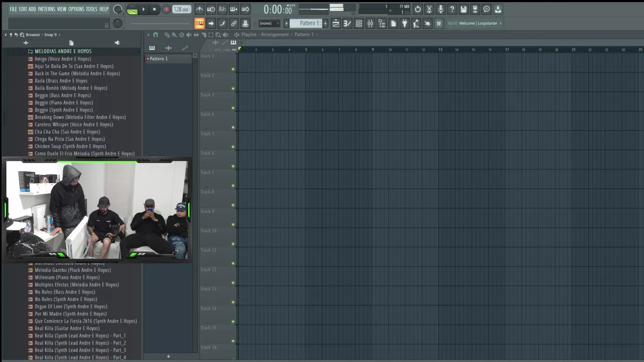Toggle Pat/Song mode switch
Image resolution: width=644 pixels, height=362 pixels.
(x=132, y=10)
